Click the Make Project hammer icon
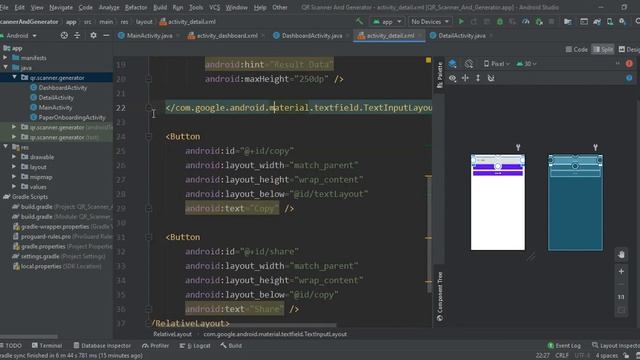Viewport: 640px width, 360px height. tap(360, 22)
